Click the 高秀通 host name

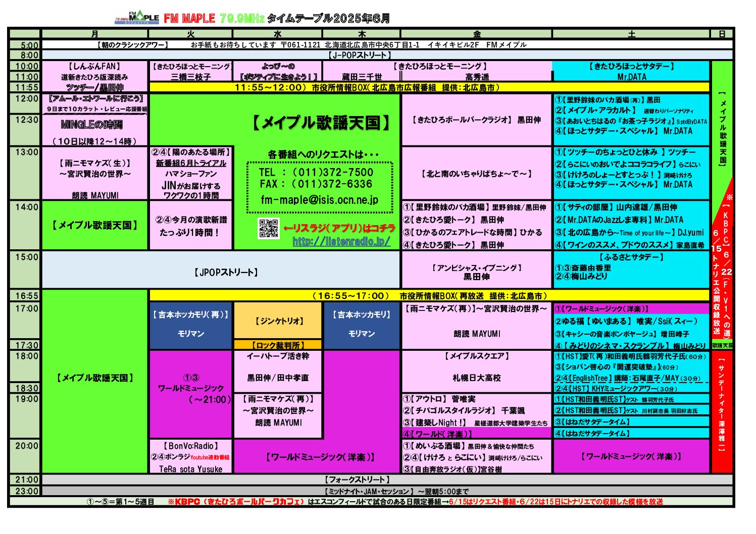(477, 77)
